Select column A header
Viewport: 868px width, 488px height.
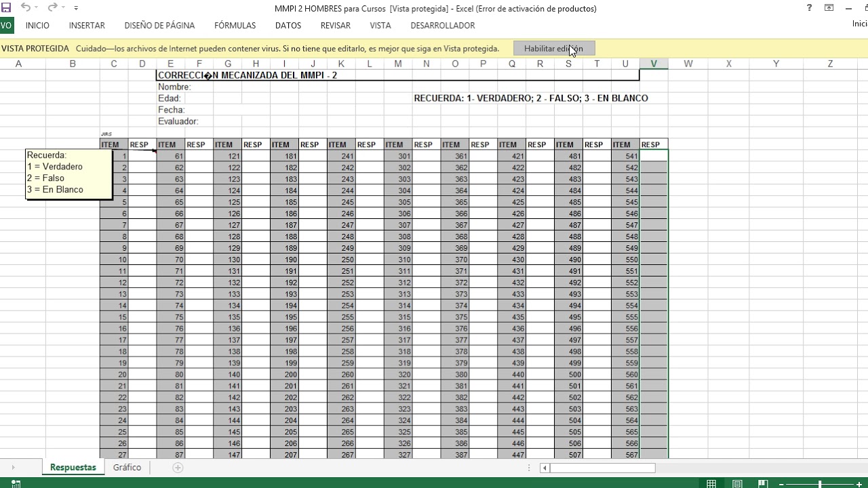pyautogui.click(x=18, y=64)
